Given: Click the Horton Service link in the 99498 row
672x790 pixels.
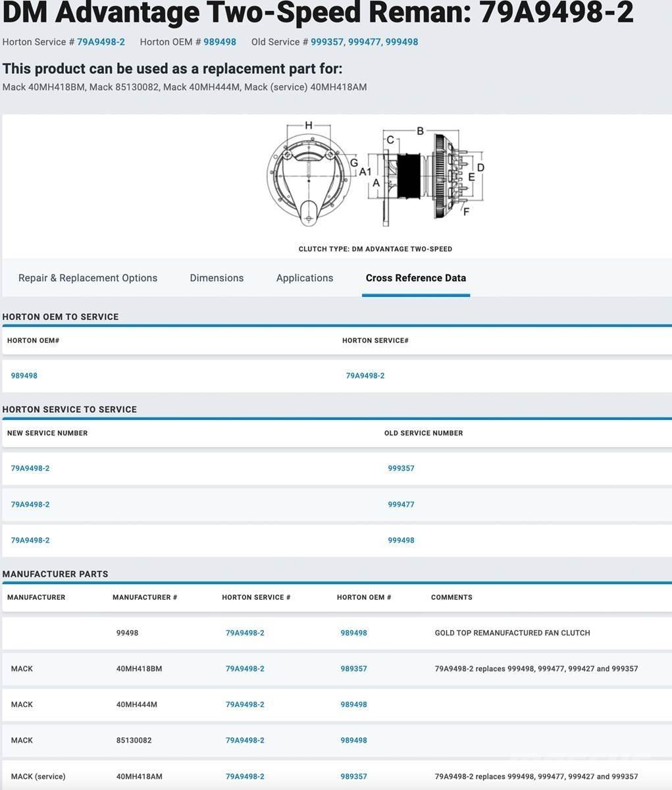Looking at the screenshot, I should 245,633.
